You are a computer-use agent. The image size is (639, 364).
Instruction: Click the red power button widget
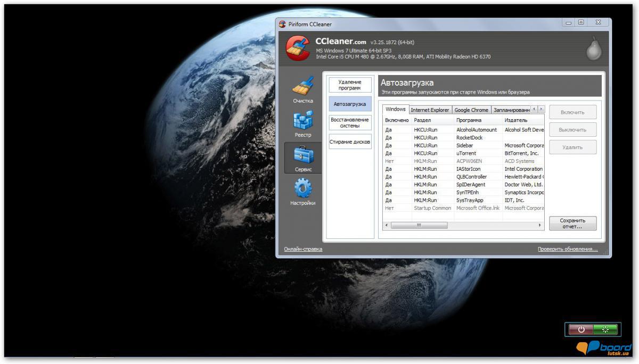pyautogui.click(x=580, y=329)
